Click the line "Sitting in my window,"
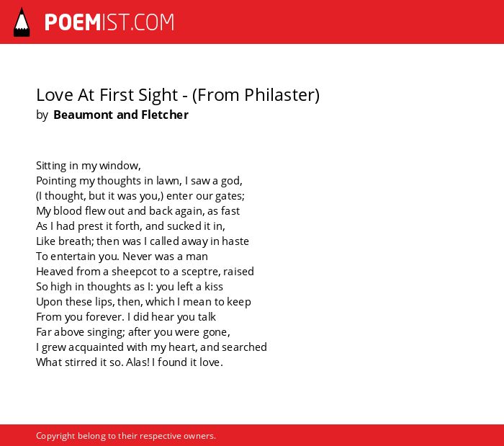This screenshot has height=446, width=504. pyautogui.click(x=89, y=166)
